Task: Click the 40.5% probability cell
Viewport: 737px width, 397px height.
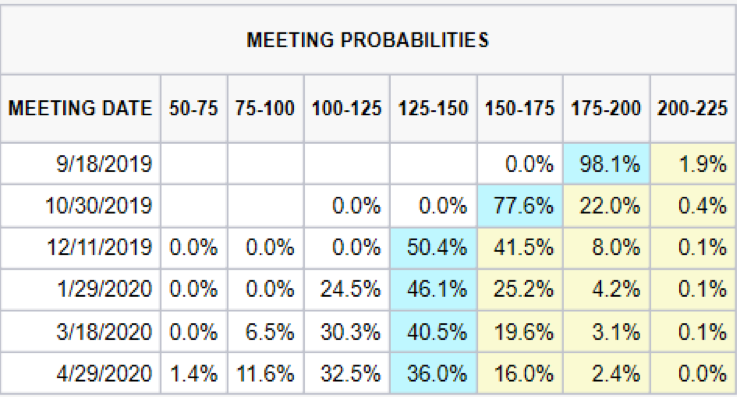Action: [433, 332]
